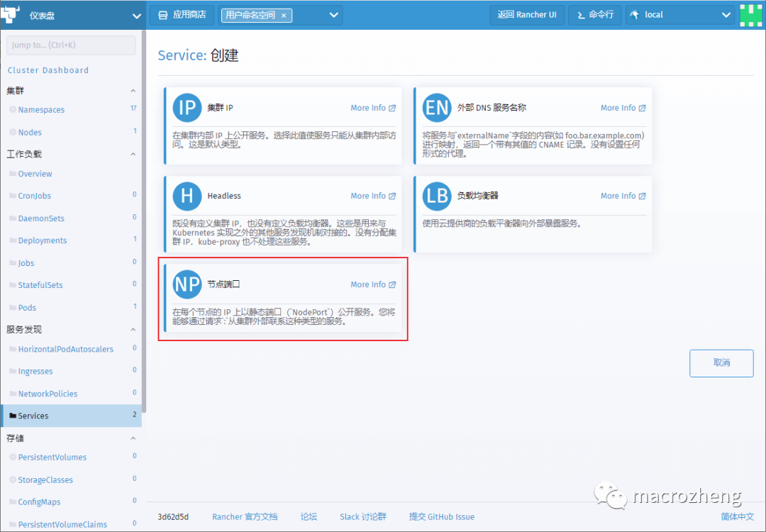Open the namespace filter dropdown arrow

(x=333, y=15)
